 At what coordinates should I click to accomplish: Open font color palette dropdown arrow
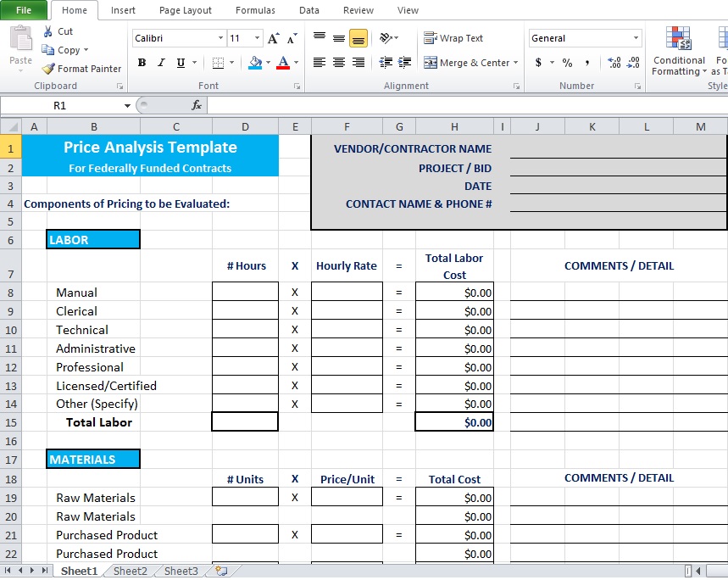tap(297, 62)
